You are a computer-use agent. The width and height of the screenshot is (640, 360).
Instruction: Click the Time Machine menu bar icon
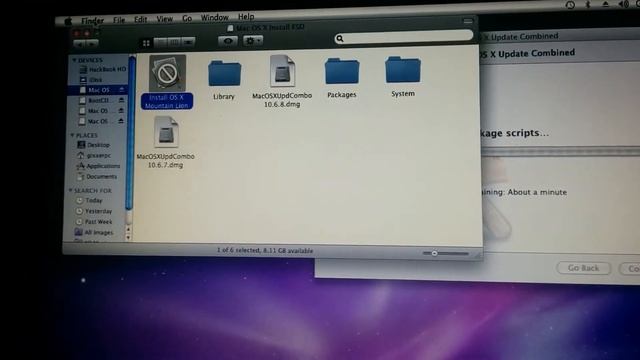pos(570,4)
